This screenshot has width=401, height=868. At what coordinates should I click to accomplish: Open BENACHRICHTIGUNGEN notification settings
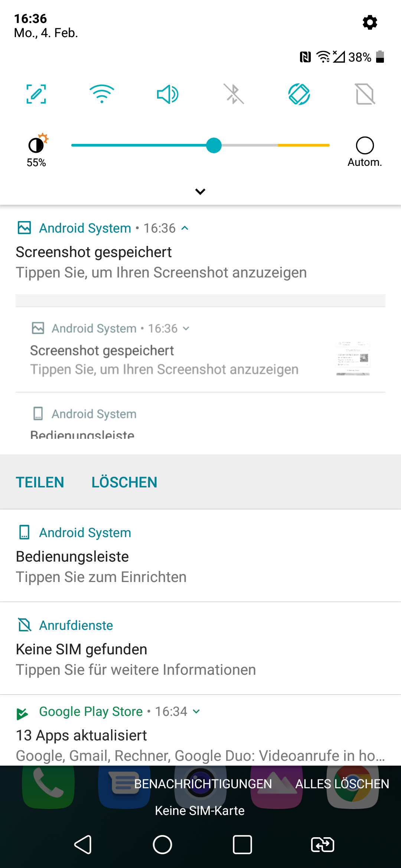point(203,784)
